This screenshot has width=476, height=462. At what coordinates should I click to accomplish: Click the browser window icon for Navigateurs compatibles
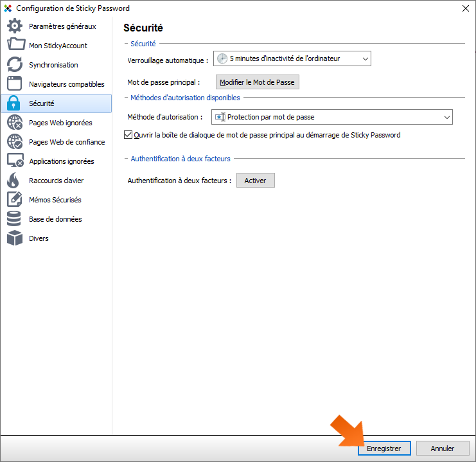pos(15,84)
